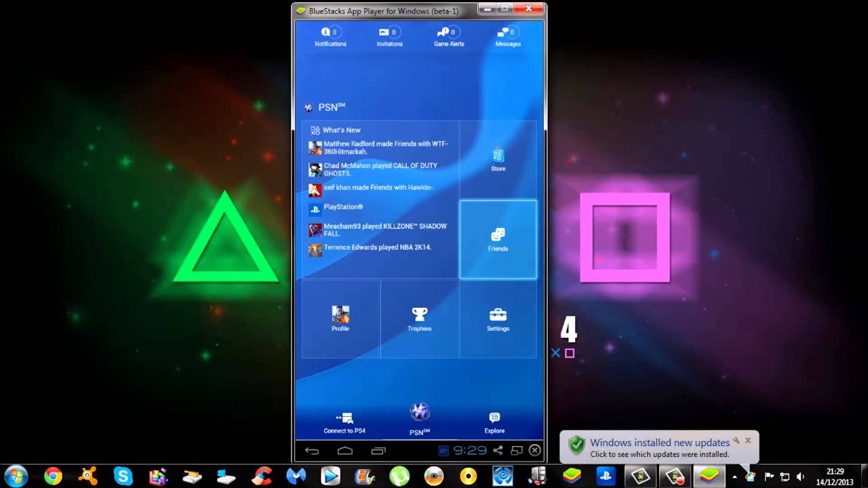Click the Windows installed new updates balloon

click(659, 447)
